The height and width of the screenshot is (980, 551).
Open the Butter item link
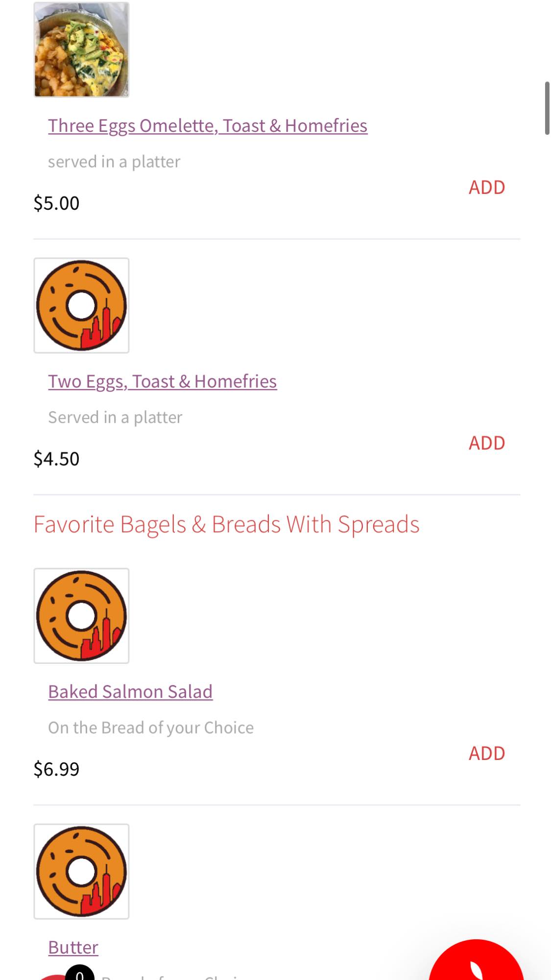[x=73, y=948]
